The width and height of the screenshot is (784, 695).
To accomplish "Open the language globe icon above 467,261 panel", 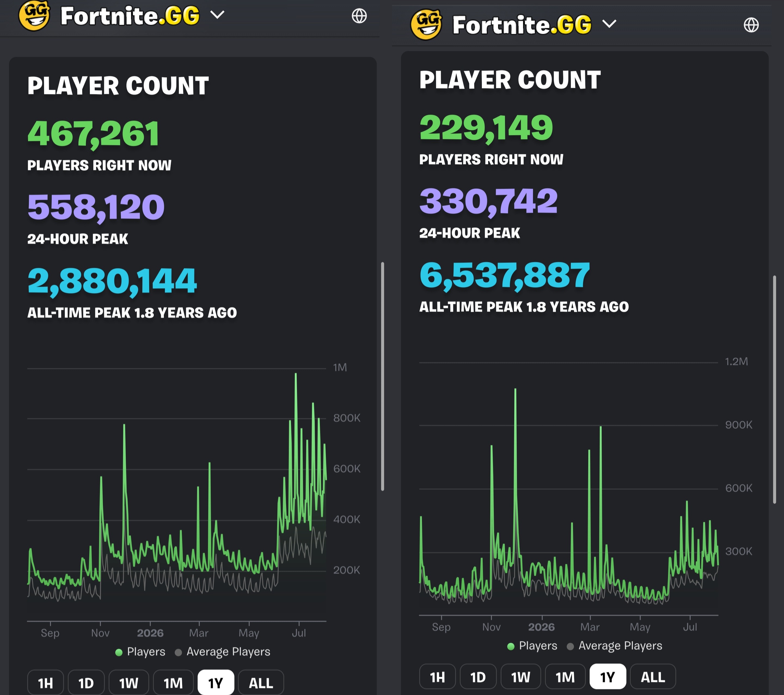I will pyautogui.click(x=359, y=16).
